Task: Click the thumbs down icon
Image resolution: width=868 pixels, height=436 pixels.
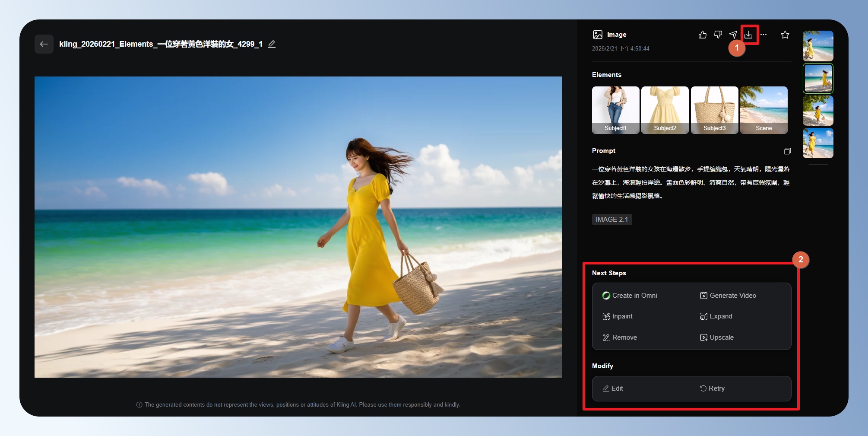Action: 718,35
